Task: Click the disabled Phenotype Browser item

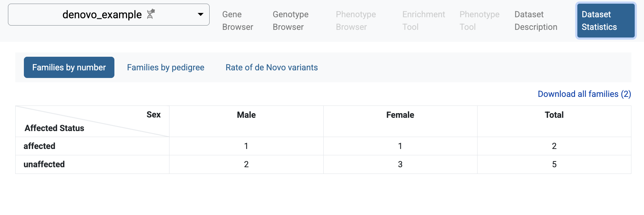Action: tap(355, 21)
